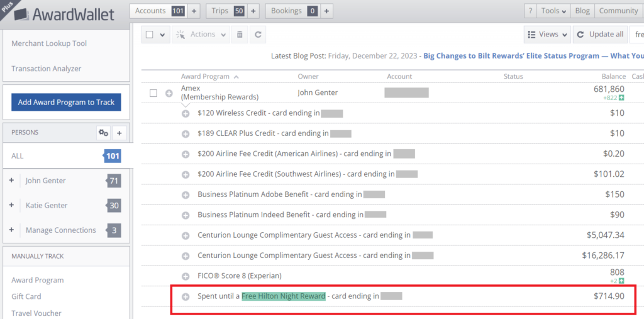Click the help question mark button
Viewport: 644px width, 319px height.
[x=530, y=11]
